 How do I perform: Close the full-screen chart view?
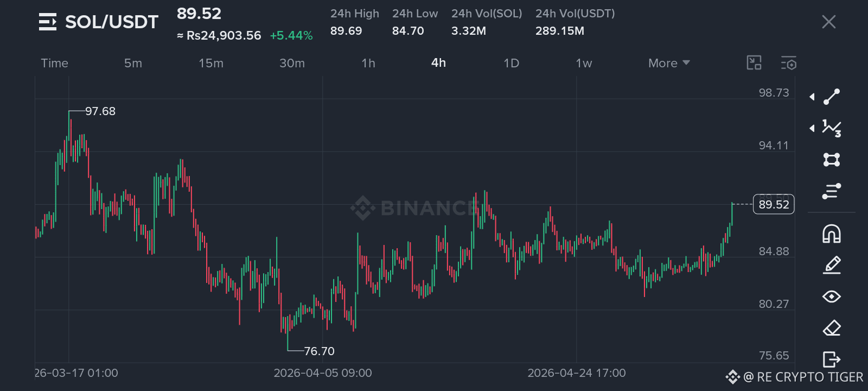point(828,22)
